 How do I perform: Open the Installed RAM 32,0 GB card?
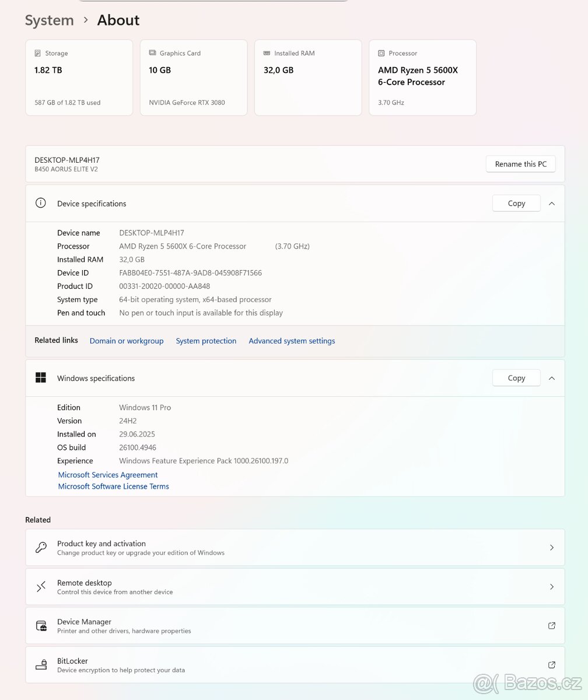pyautogui.click(x=308, y=78)
